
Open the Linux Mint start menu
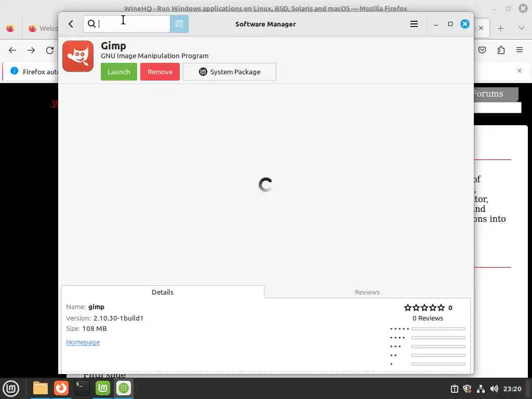click(x=11, y=389)
